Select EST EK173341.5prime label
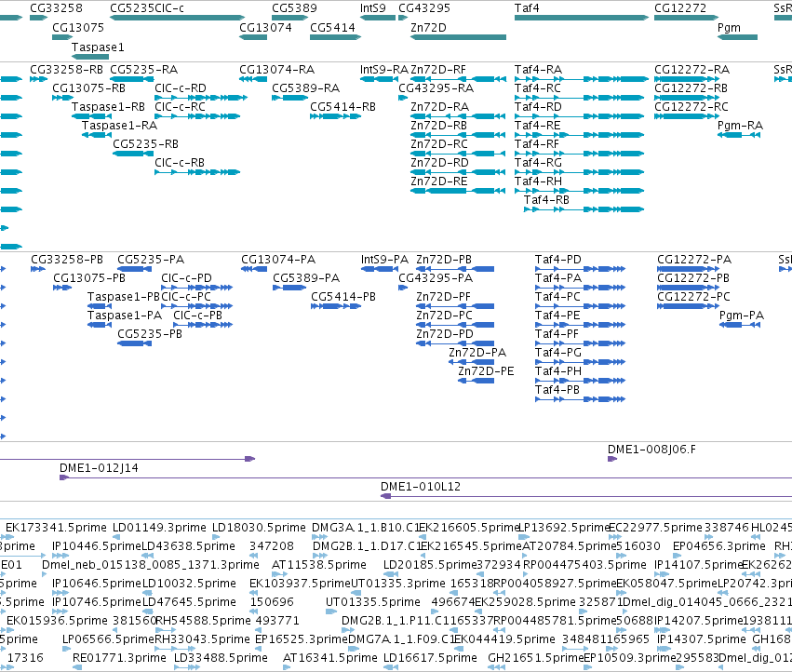Image resolution: width=792 pixels, height=672 pixels. [56, 528]
